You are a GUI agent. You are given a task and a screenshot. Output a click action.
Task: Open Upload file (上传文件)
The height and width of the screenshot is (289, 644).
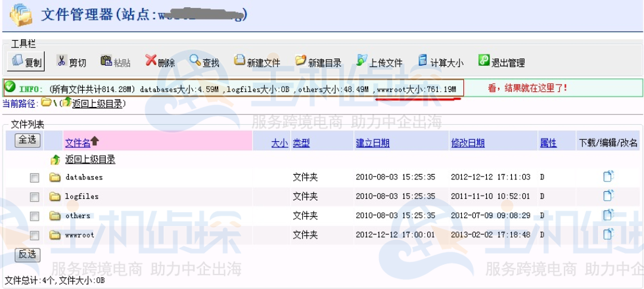pyautogui.click(x=379, y=62)
